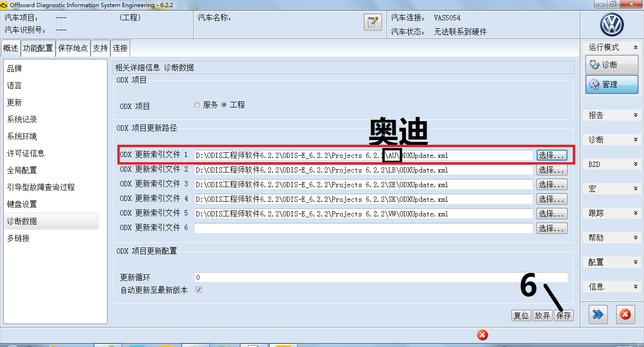644x347 pixels.
Task: Select 许可证信息 in the settings list
Action: coord(51,154)
